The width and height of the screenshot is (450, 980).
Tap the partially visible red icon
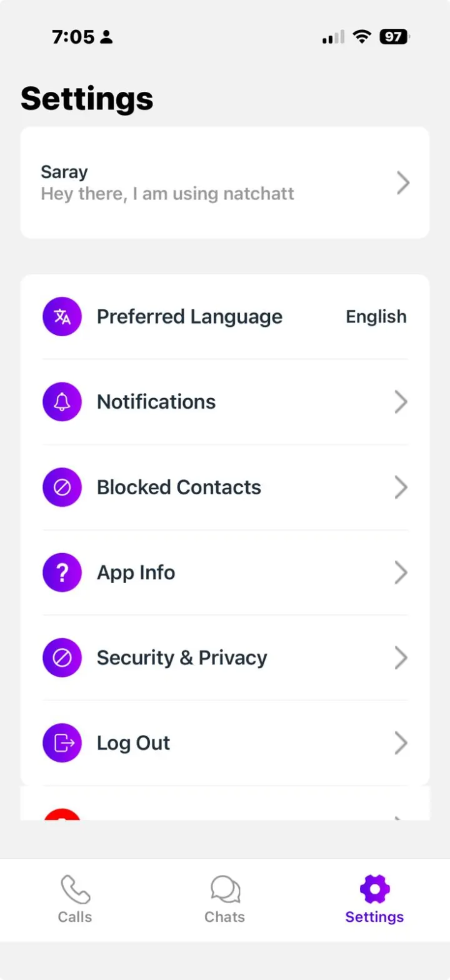pyautogui.click(x=62, y=814)
